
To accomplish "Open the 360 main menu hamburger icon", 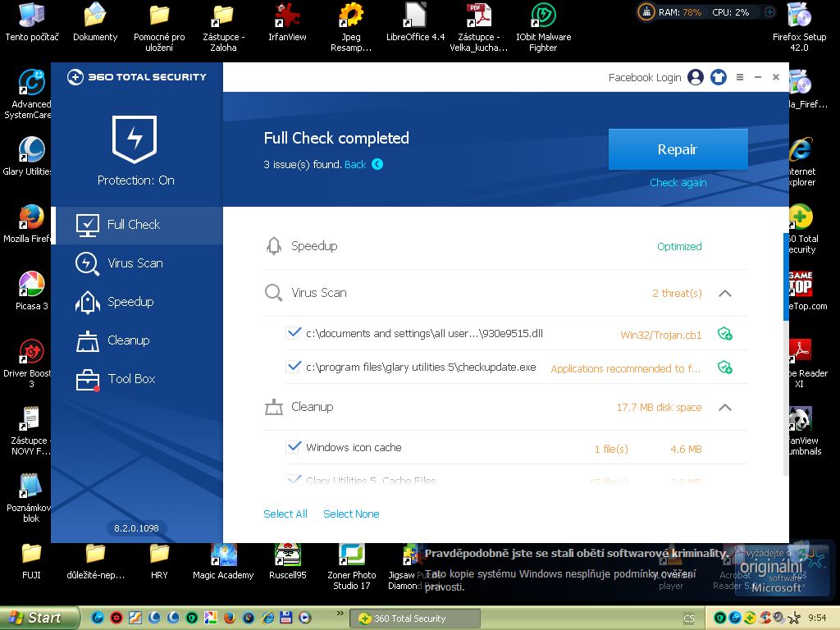I will [740, 78].
